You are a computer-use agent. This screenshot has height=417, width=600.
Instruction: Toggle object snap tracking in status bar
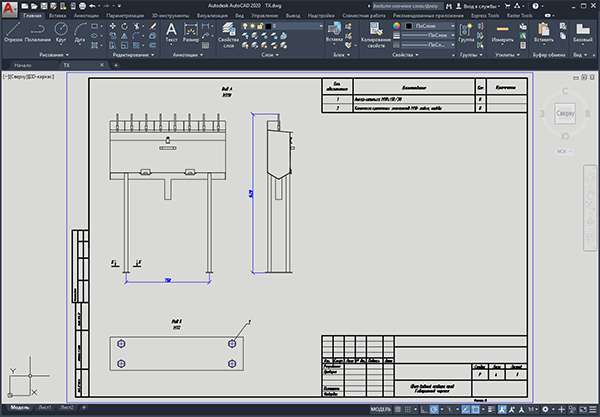[x=465, y=409]
